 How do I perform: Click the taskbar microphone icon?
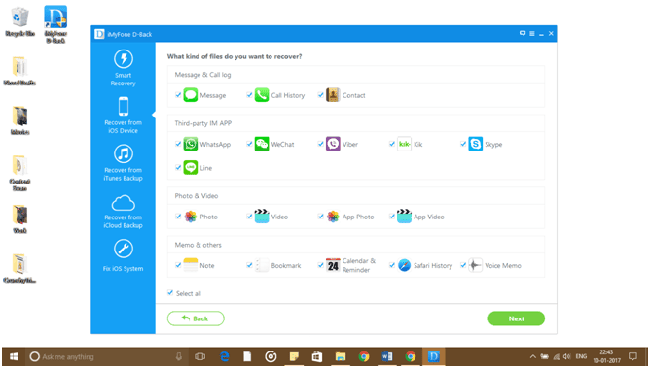click(179, 356)
